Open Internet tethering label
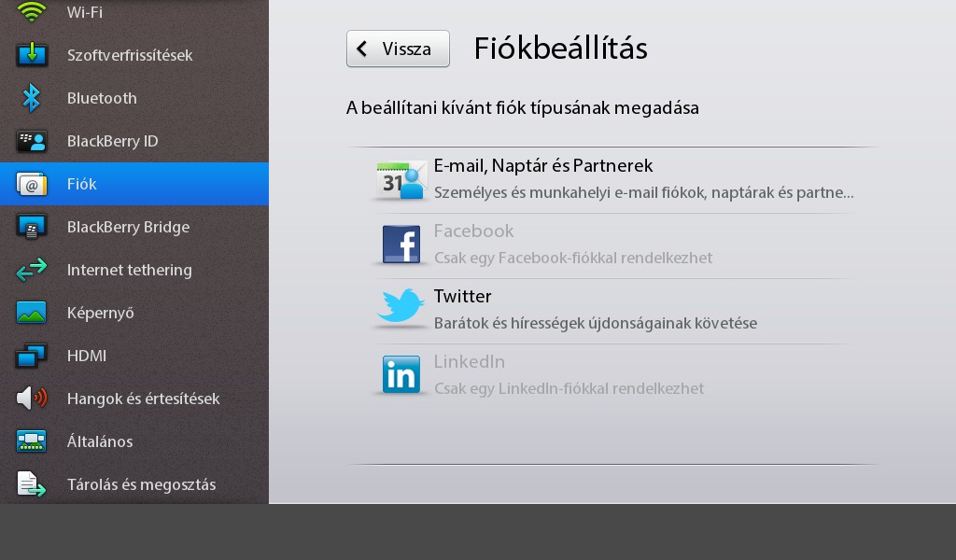 (129, 270)
